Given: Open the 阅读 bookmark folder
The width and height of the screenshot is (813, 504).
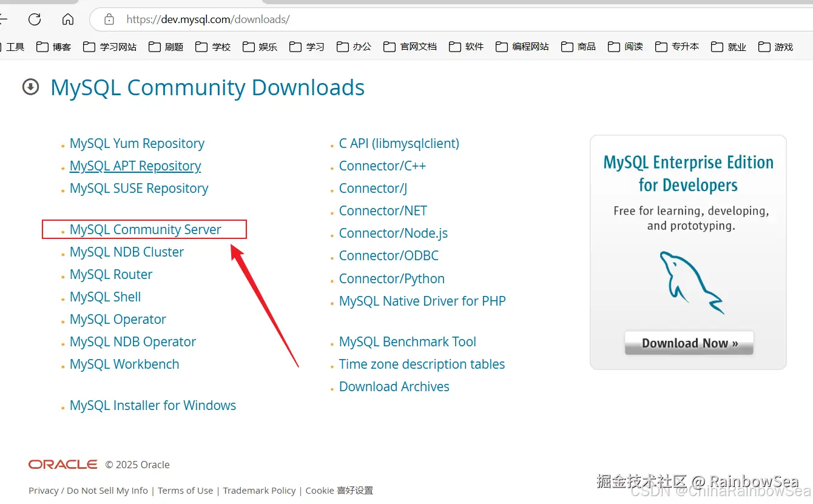Looking at the screenshot, I should [x=626, y=47].
